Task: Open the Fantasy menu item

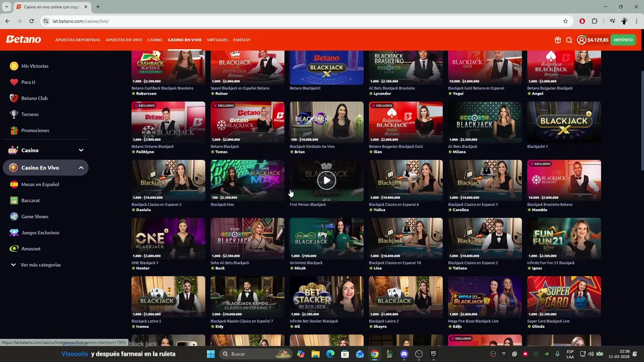Action: coord(242,40)
